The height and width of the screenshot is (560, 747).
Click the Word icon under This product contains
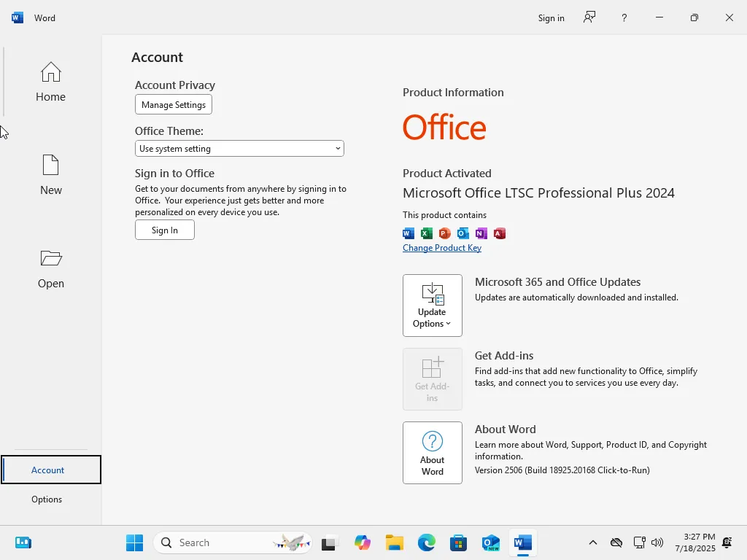point(409,233)
